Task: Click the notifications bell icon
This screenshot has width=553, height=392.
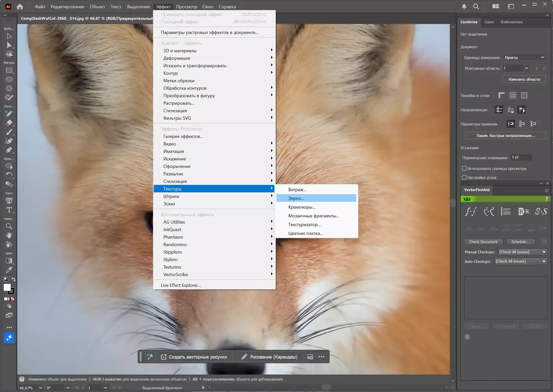Action: click(x=464, y=7)
